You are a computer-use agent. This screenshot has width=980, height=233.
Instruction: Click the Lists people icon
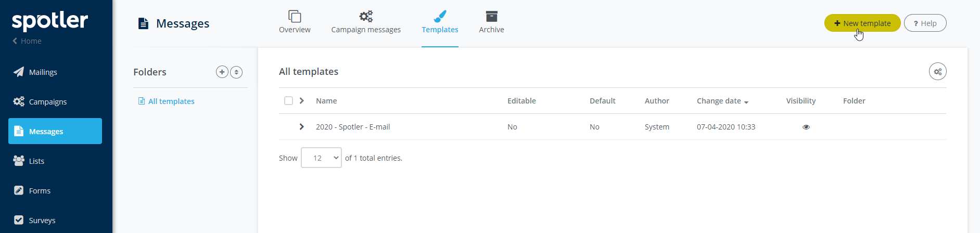pyautogui.click(x=19, y=161)
